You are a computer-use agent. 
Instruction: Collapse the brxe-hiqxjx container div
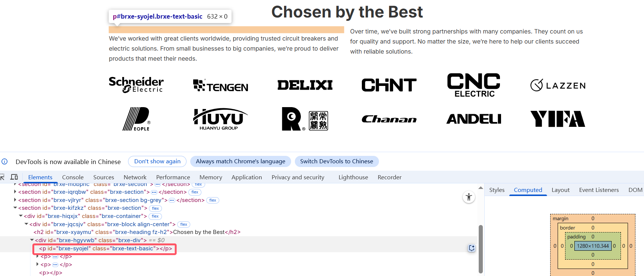click(21, 216)
